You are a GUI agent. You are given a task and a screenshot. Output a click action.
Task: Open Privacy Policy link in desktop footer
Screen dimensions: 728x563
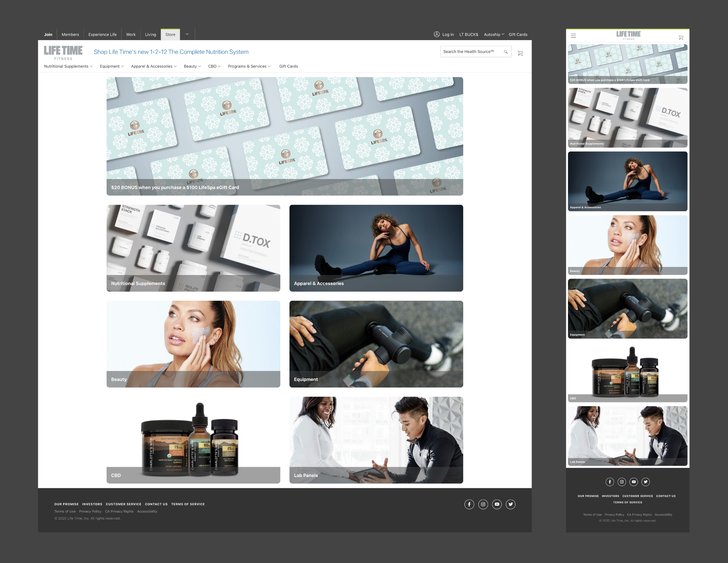click(90, 511)
